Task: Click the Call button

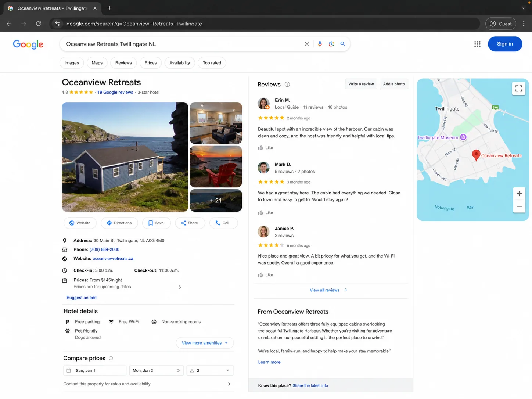Action: [223, 223]
